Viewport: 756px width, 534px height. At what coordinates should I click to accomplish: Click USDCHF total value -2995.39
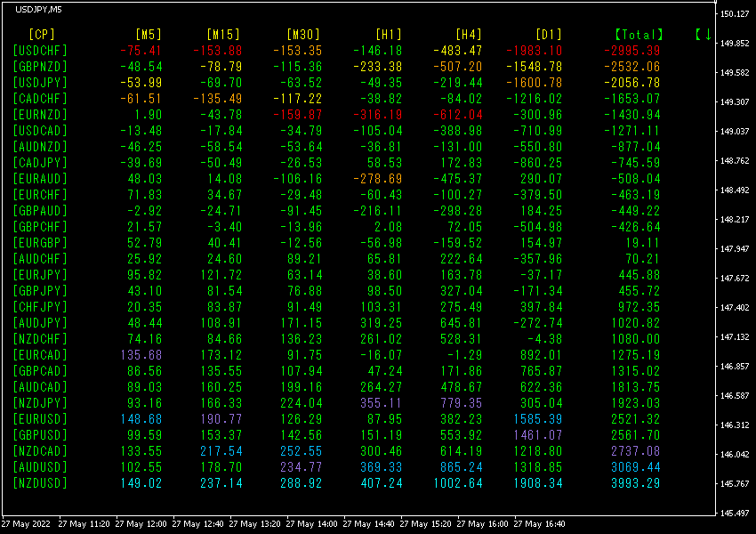point(632,51)
